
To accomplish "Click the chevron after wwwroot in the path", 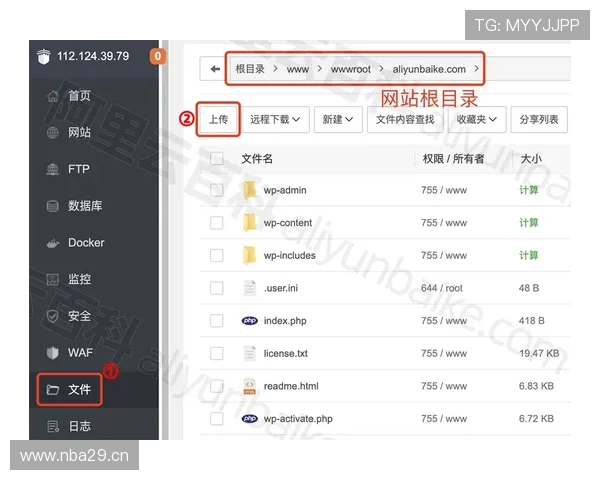I will (x=382, y=69).
